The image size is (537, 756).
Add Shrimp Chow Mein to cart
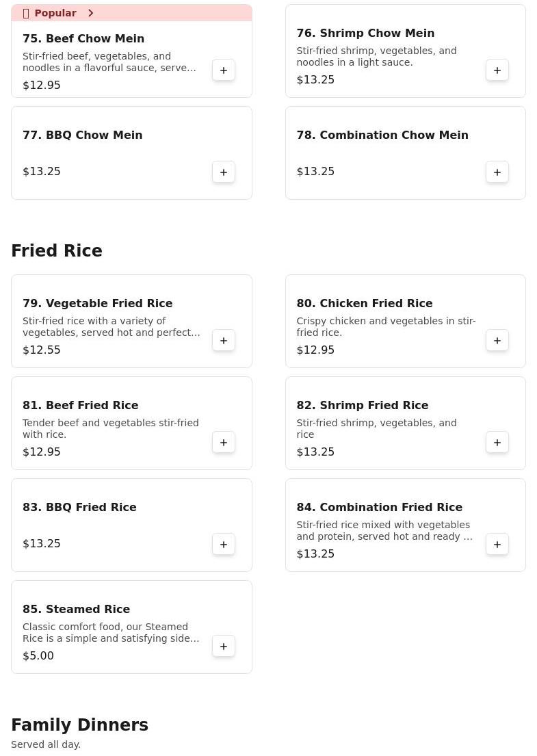click(497, 70)
